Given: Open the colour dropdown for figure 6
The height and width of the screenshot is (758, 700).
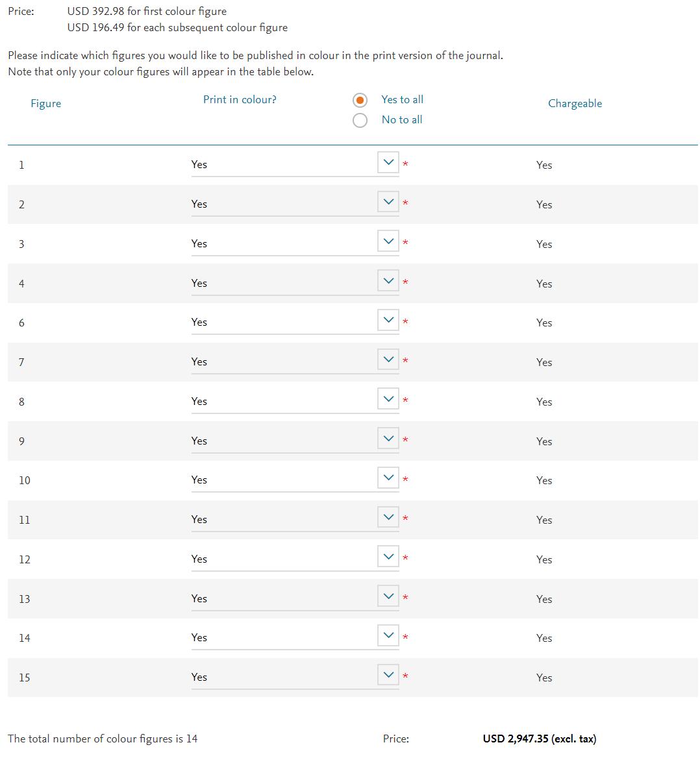Looking at the screenshot, I should pyautogui.click(x=388, y=320).
